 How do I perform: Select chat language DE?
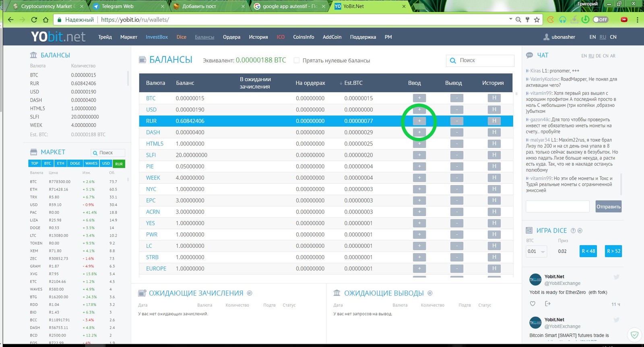598,56
